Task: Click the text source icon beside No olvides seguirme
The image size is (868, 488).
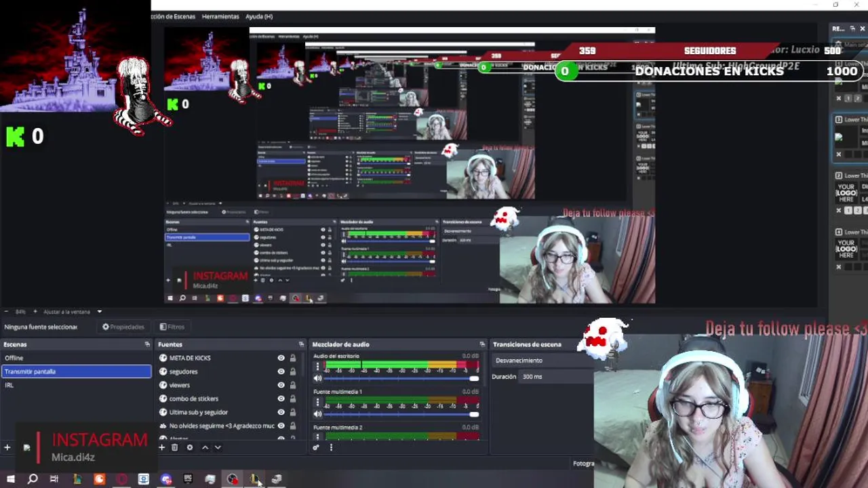Action: tap(163, 426)
